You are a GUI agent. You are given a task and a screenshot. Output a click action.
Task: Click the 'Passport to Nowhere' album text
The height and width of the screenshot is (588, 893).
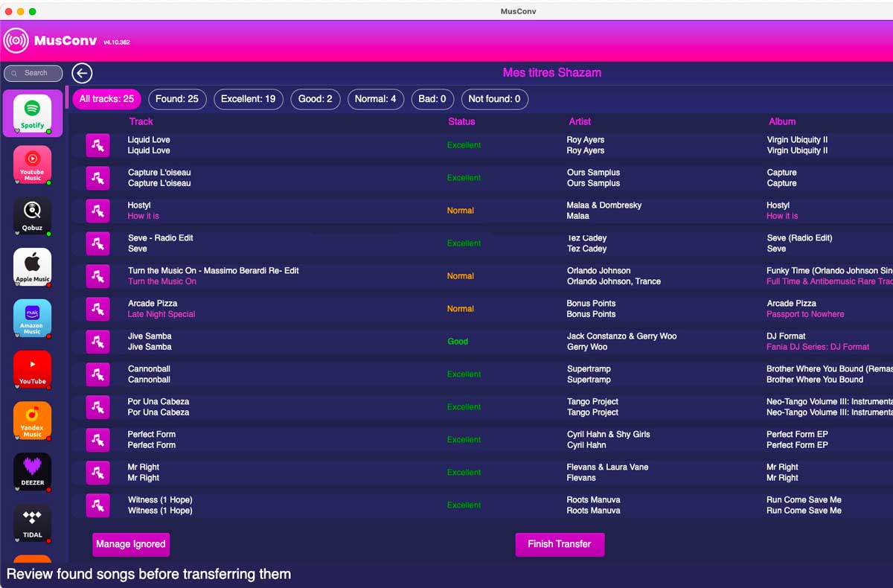click(x=805, y=314)
